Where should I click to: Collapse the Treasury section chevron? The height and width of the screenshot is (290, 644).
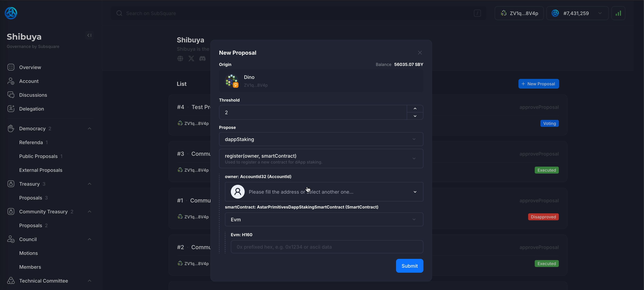pyautogui.click(x=89, y=184)
